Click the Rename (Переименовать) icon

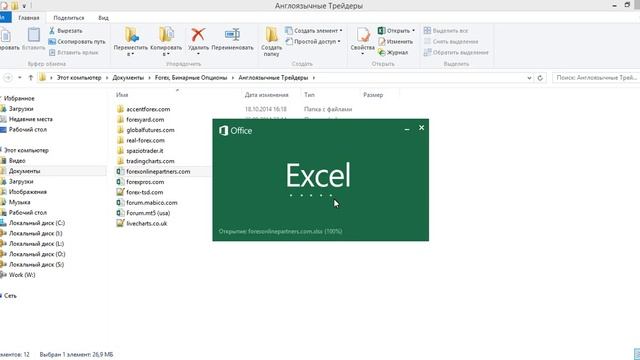point(232,35)
